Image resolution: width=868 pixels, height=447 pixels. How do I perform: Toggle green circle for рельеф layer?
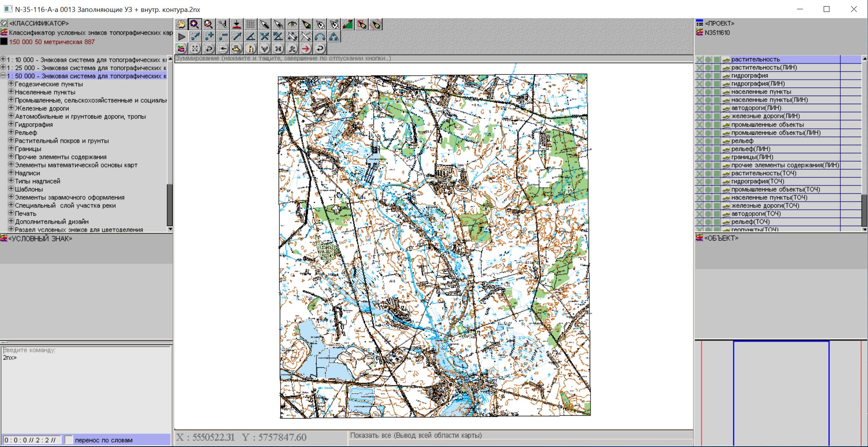708,141
